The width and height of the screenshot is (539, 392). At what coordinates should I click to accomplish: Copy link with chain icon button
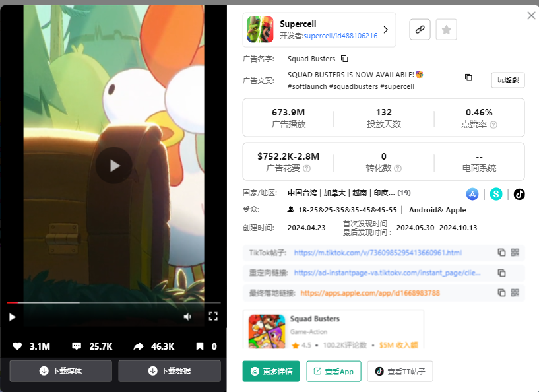coord(420,30)
